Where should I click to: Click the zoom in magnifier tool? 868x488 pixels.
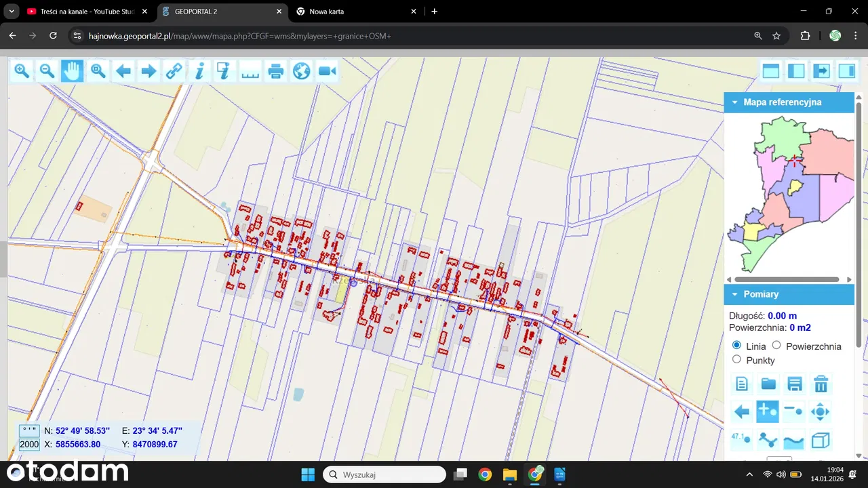(22, 71)
